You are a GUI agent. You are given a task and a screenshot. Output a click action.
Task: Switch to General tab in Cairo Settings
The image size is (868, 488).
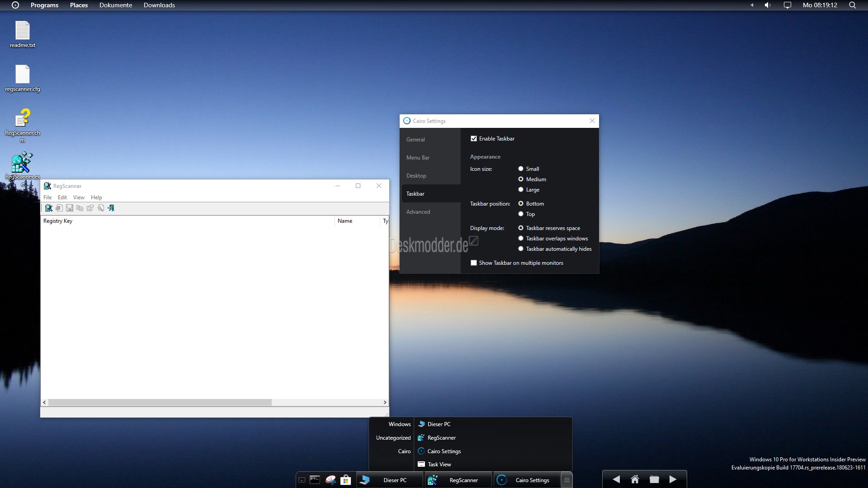click(431, 139)
